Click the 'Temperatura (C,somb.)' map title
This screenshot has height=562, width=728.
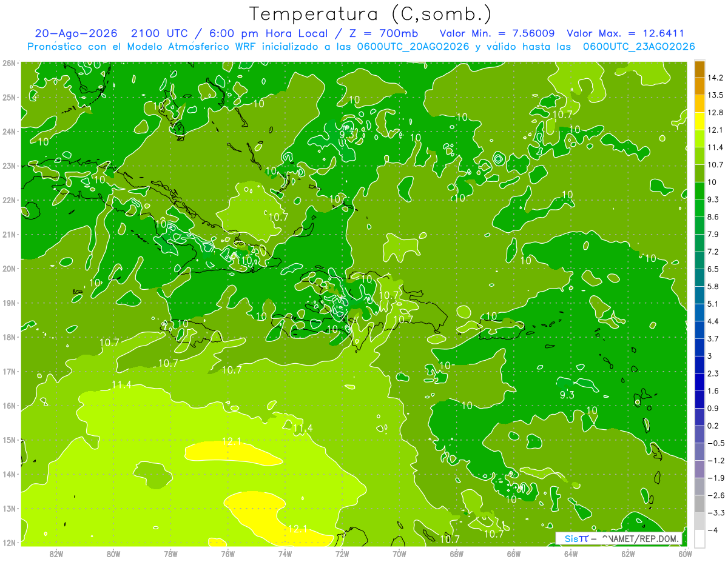[371, 14]
